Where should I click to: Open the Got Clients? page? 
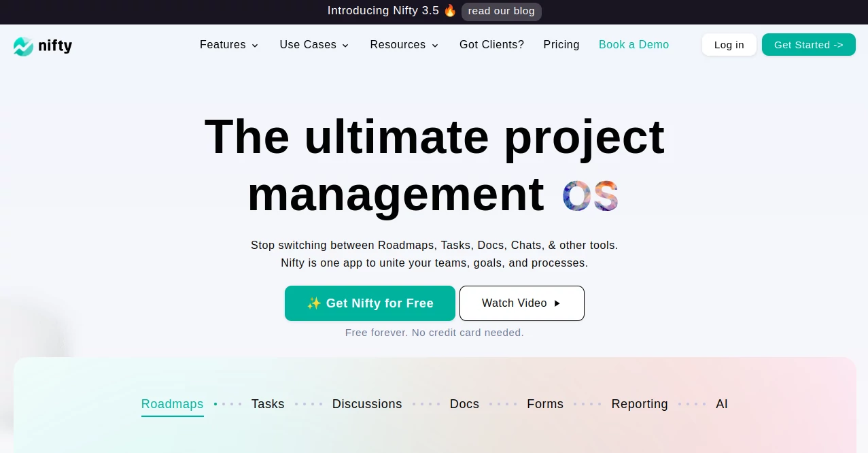pos(491,45)
